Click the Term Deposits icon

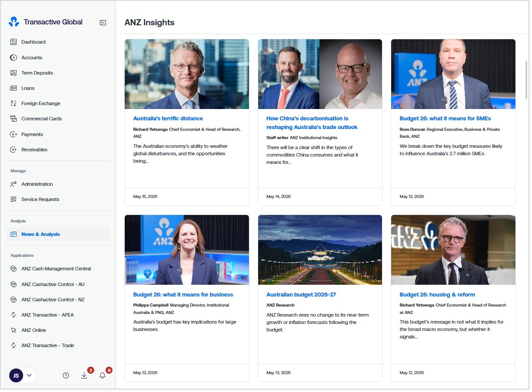14,73
